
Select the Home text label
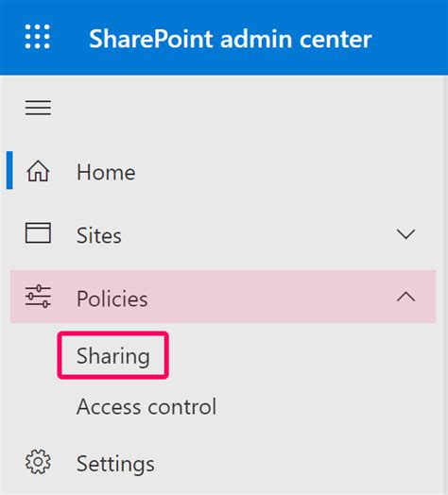[x=106, y=172]
